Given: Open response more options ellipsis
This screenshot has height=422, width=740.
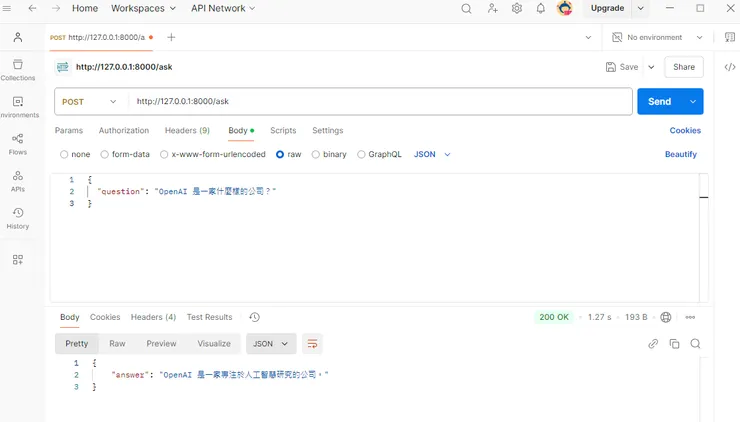Looking at the screenshot, I should click(x=690, y=317).
